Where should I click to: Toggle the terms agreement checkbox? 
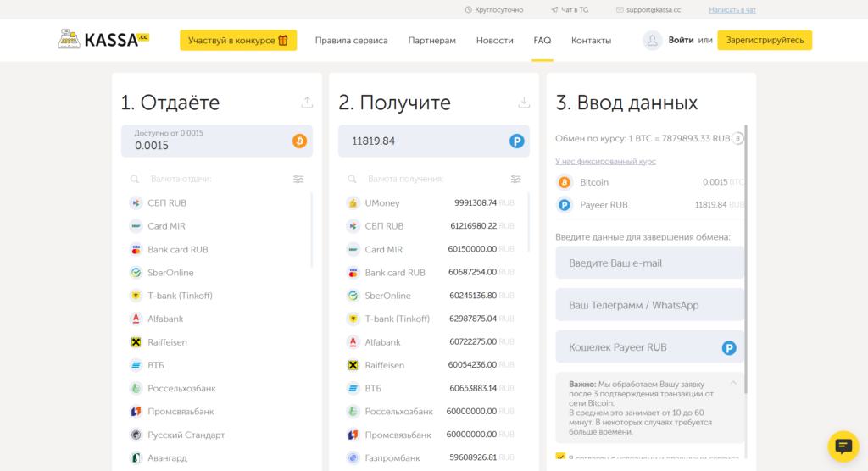click(560, 457)
